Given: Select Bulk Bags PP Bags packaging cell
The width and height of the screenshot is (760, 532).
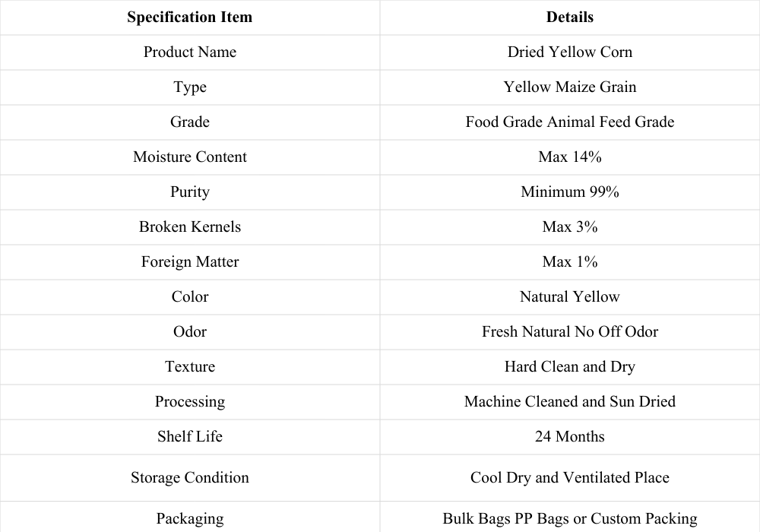Looking at the screenshot, I should point(569,518).
